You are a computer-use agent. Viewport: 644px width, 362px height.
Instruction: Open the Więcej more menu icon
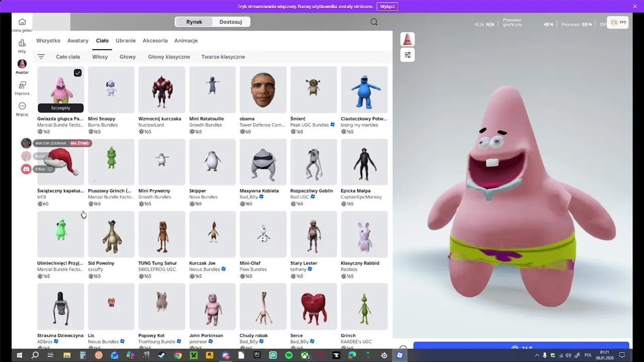(x=22, y=106)
